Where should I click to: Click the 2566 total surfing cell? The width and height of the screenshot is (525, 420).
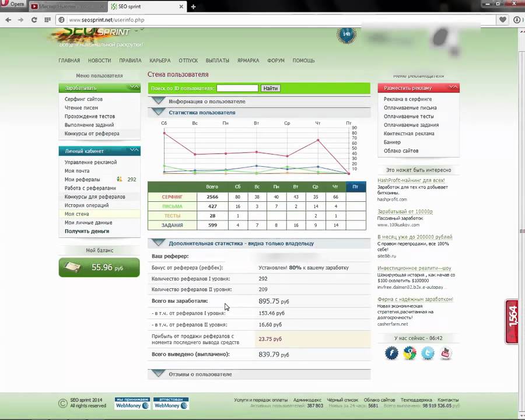(x=212, y=197)
